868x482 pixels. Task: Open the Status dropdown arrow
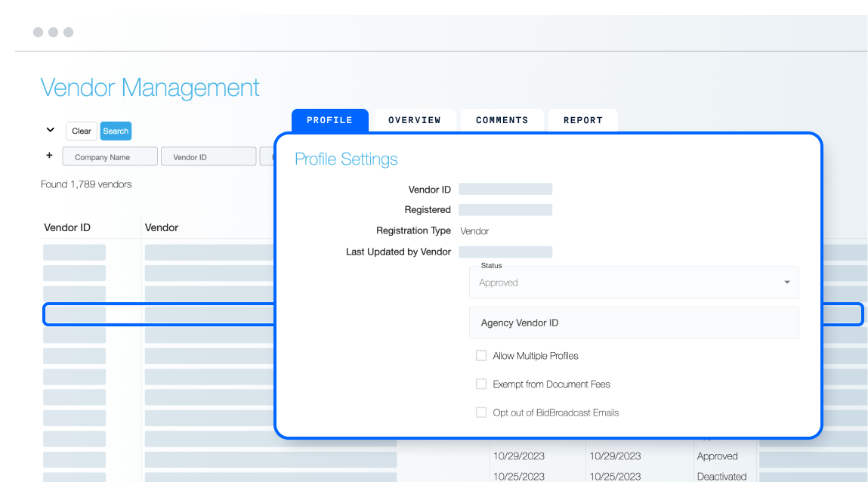786,282
